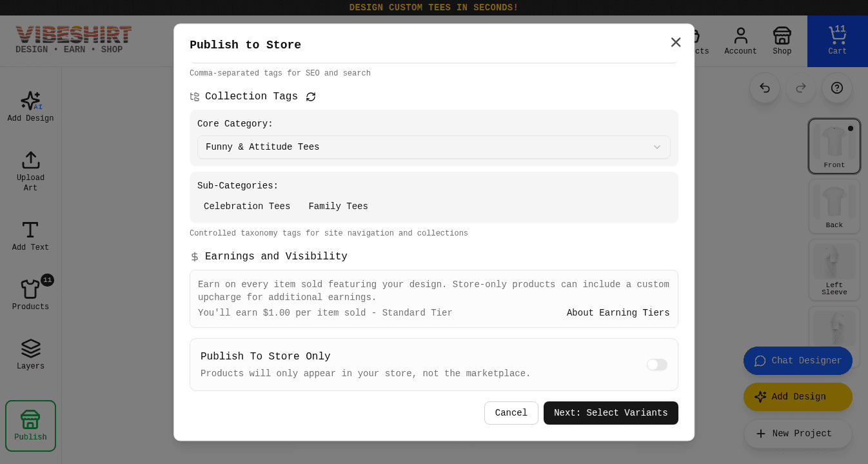Select the Back shirt view thumbnail

point(834,207)
